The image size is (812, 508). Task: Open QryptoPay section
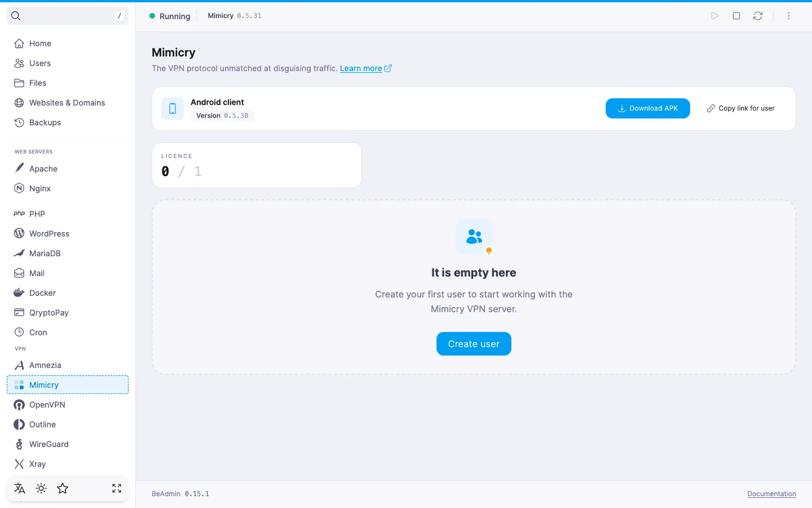pos(68,313)
